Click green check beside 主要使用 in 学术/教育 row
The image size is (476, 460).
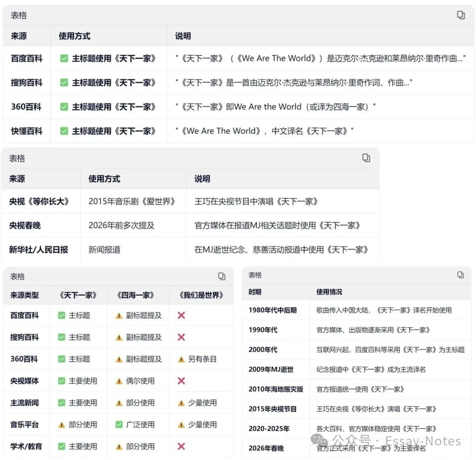62,446
